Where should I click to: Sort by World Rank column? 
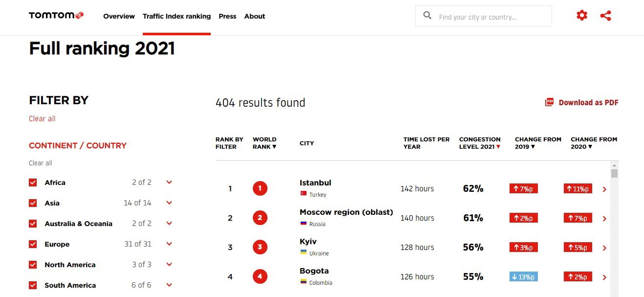pyautogui.click(x=265, y=143)
